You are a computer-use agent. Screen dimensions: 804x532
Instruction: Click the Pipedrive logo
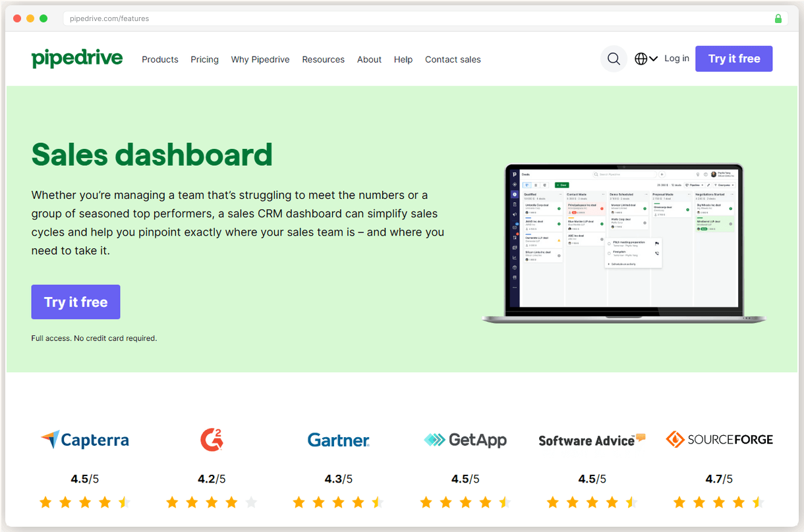pos(76,59)
